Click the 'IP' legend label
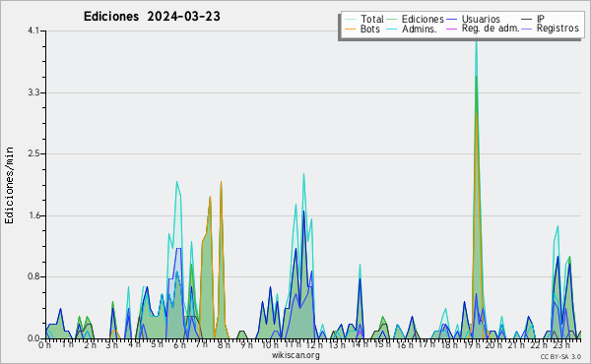The height and width of the screenshot is (364, 591). (x=541, y=19)
